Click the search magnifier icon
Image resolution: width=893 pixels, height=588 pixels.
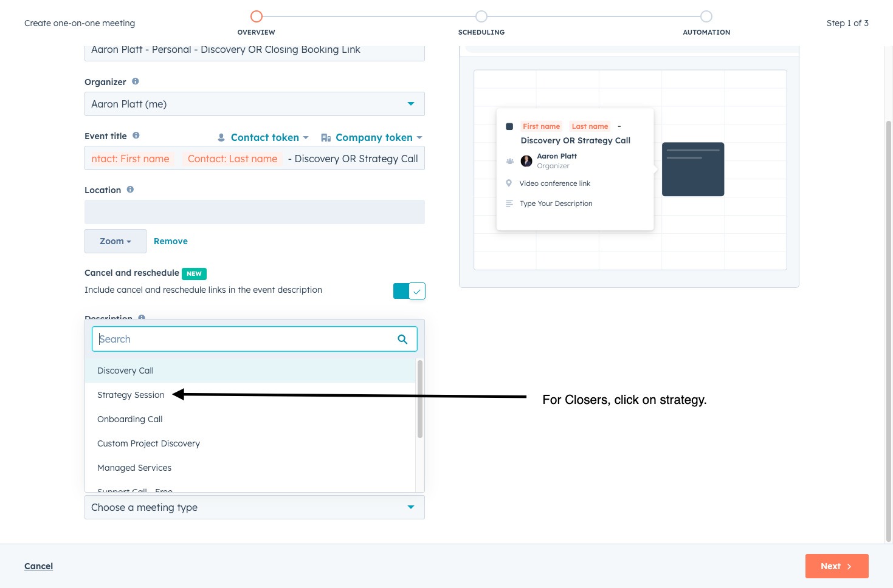(x=402, y=339)
